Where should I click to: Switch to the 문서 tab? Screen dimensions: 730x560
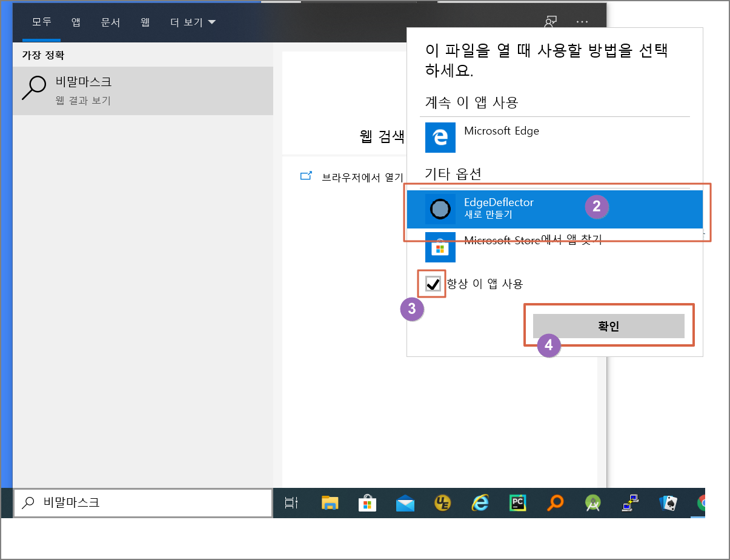point(110,22)
